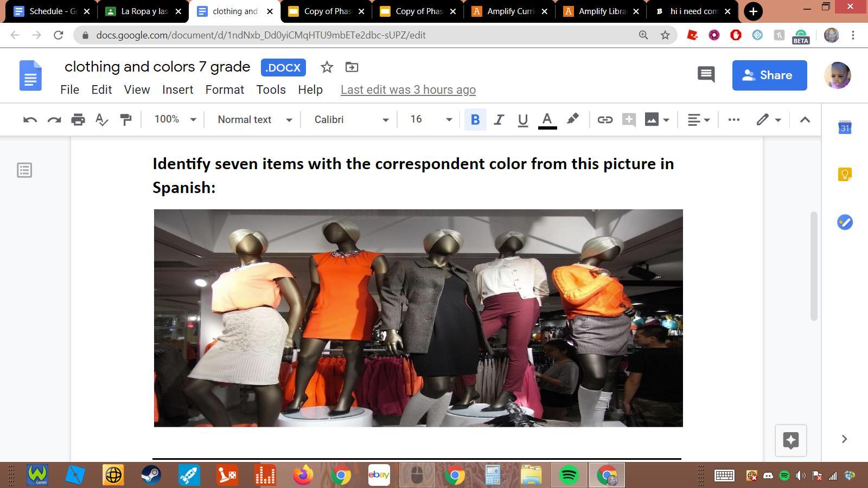Show the document outline icon
Image resolution: width=868 pixels, height=488 pixels.
tap(24, 170)
